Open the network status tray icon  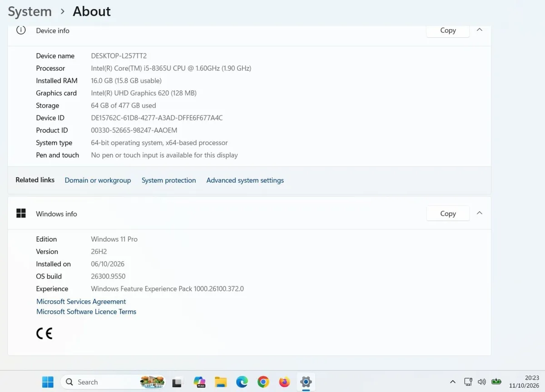coord(468,382)
